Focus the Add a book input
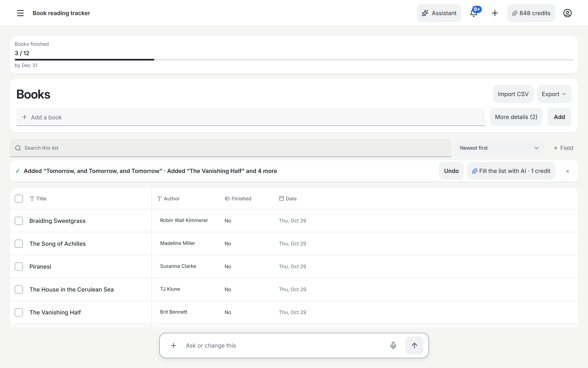 pos(251,117)
